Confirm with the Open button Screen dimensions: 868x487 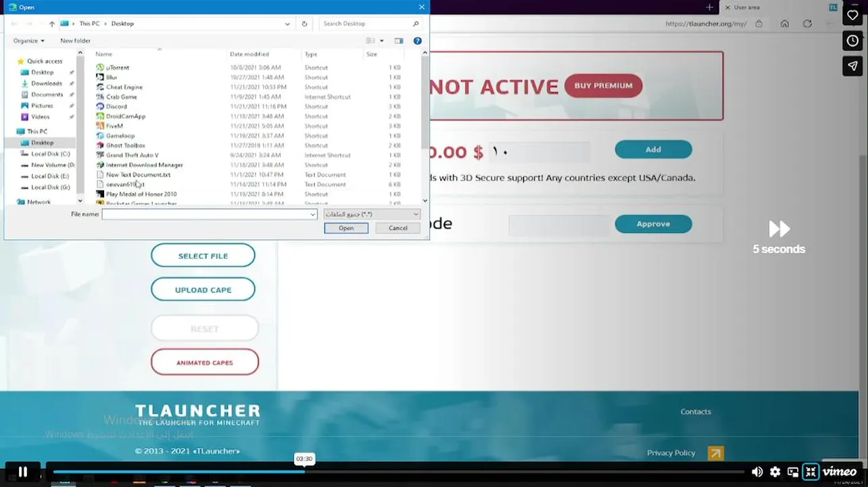point(346,228)
